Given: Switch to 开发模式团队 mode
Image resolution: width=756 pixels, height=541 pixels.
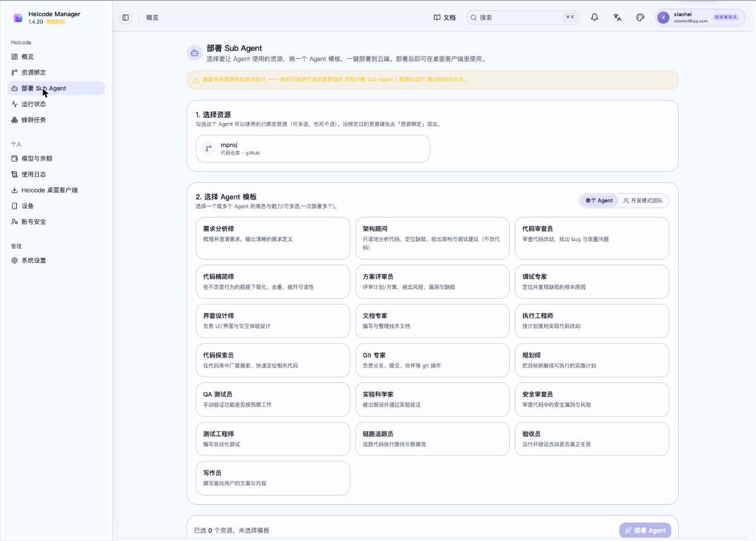Looking at the screenshot, I should (x=643, y=201).
